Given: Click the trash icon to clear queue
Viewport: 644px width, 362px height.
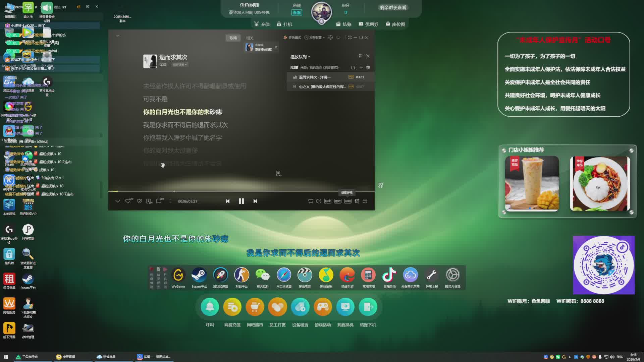Looking at the screenshot, I should pos(368,68).
